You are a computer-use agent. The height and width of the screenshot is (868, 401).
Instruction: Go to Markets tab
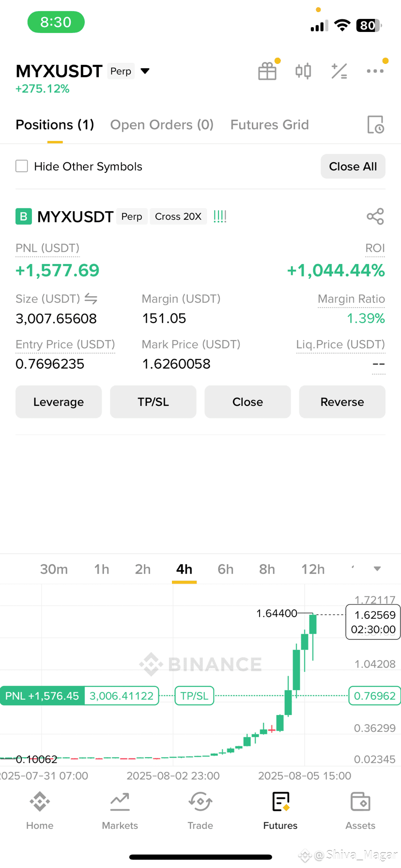(x=120, y=810)
